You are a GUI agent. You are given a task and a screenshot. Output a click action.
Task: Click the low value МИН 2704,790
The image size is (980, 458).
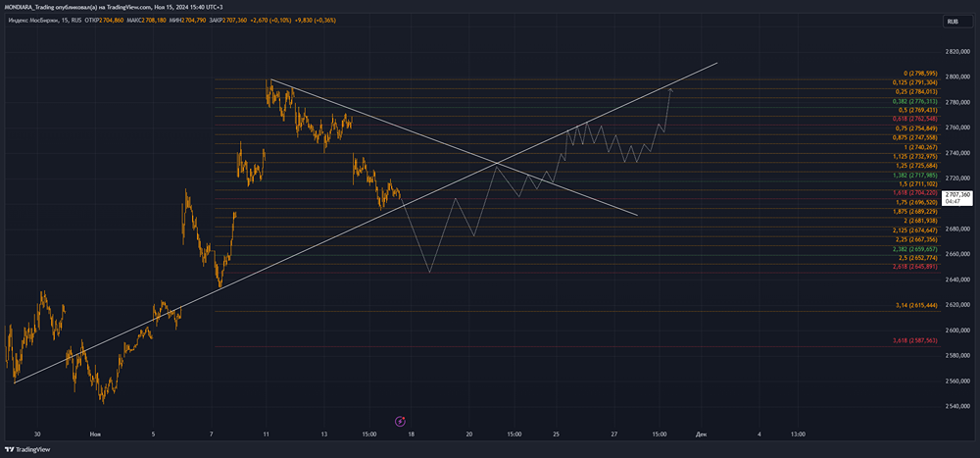click(x=185, y=21)
